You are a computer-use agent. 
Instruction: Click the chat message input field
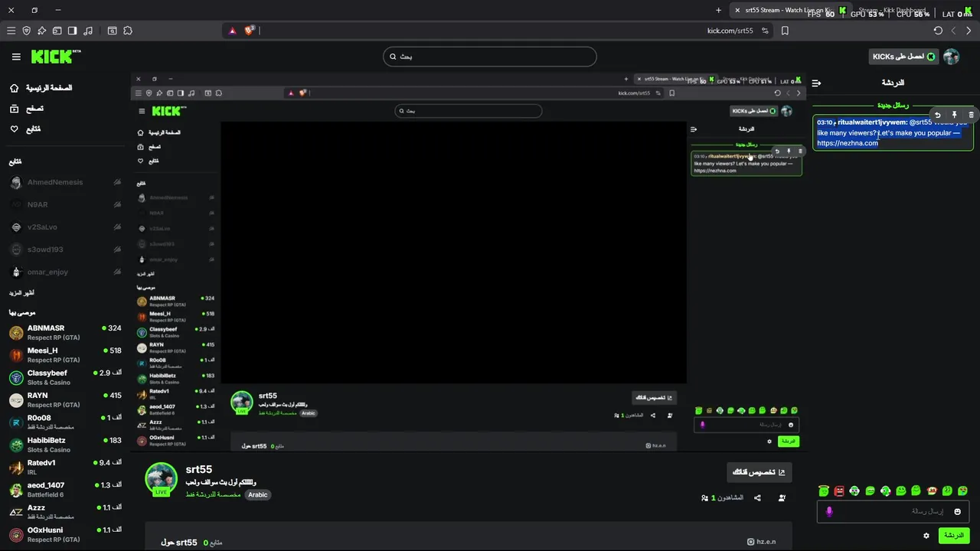pyautogui.click(x=893, y=511)
